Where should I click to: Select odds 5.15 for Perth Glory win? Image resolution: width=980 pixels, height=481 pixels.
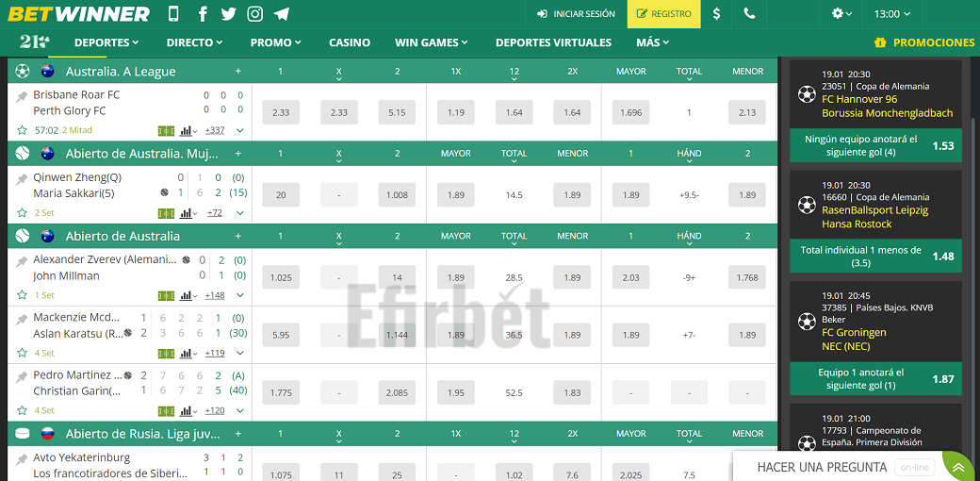397,112
